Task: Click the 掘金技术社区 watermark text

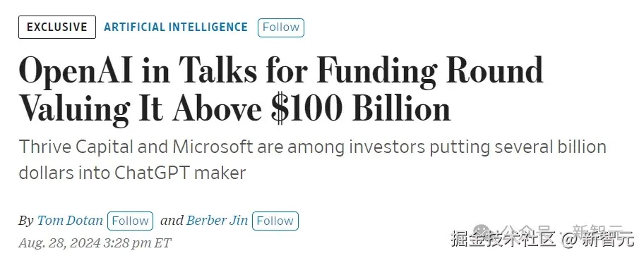Action: point(503,239)
